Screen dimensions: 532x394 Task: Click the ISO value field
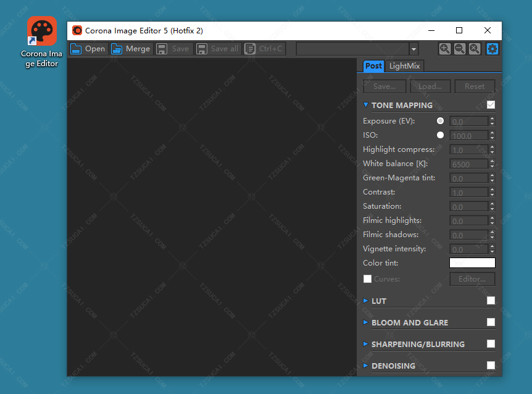click(469, 136)
